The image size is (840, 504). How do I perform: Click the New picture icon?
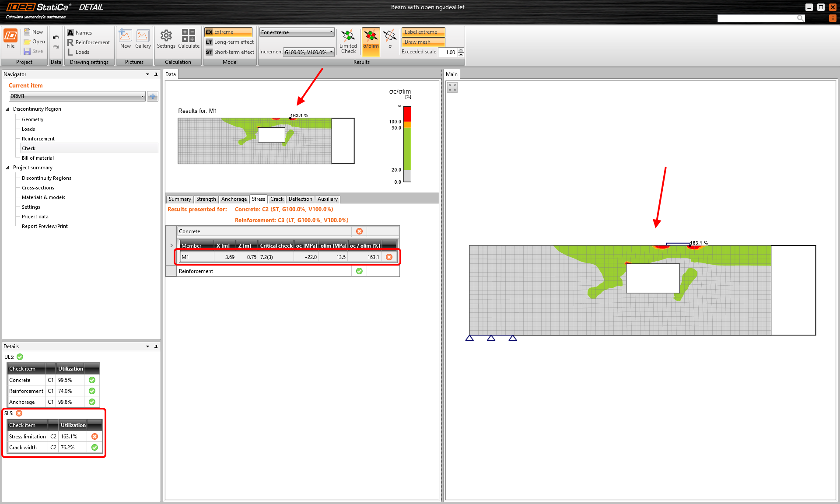click(x=126, y=38)
